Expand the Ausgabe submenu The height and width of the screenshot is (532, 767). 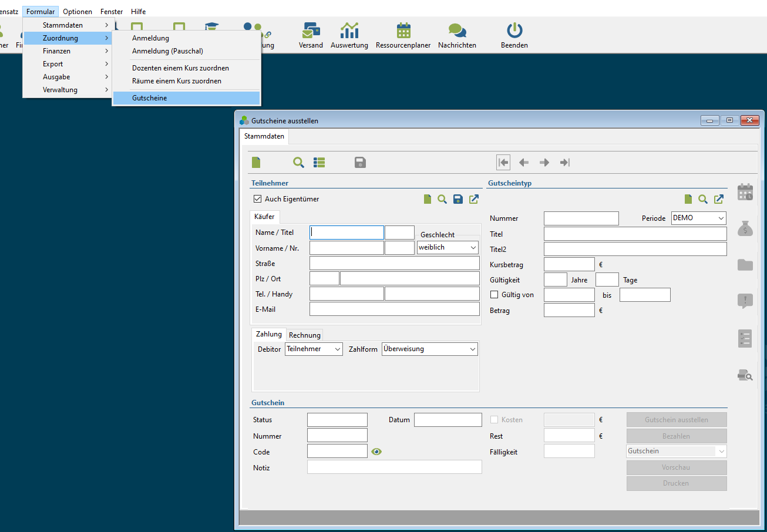[68, 77]
